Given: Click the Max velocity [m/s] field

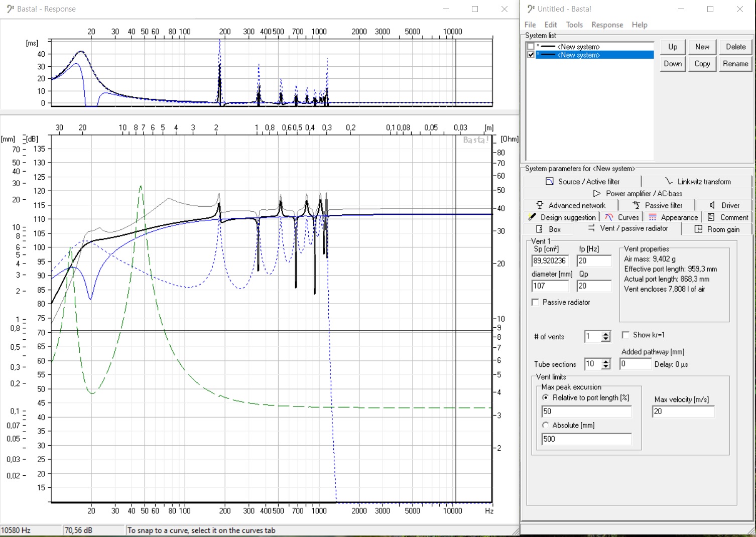Looking at the screenshot, I should click(683, 412).
